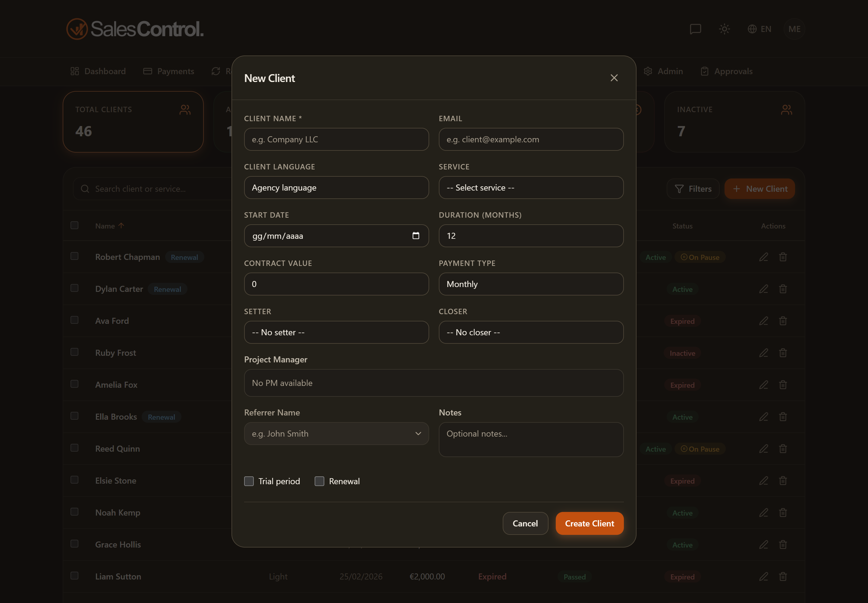Viewport: 868px width, 603px height.
Task: Check the Trial period checkbox
Action: 249,481
